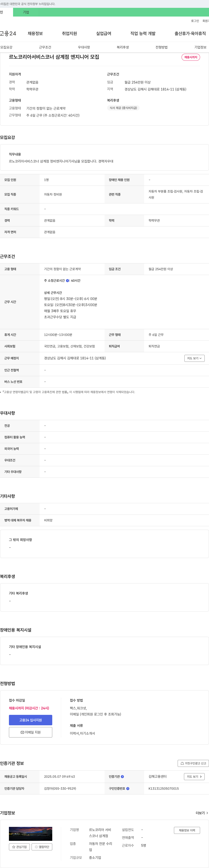Block company via 열람차단 button
Viewport: 209px width, 868px height.
42,847
